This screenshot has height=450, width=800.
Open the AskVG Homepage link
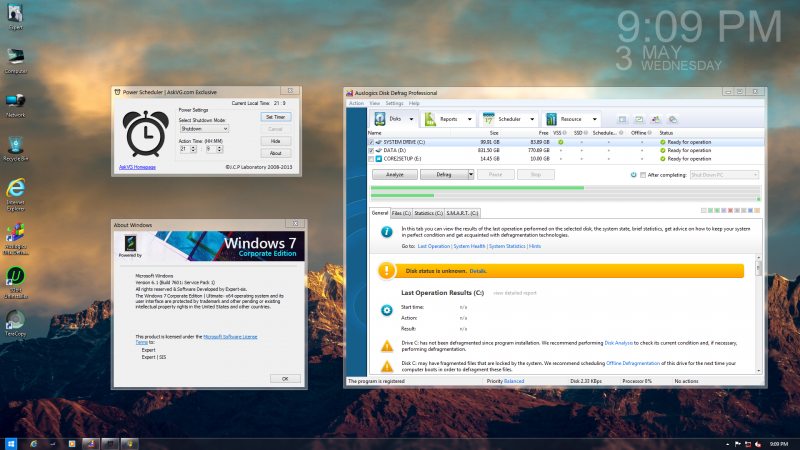coord(137,167)
